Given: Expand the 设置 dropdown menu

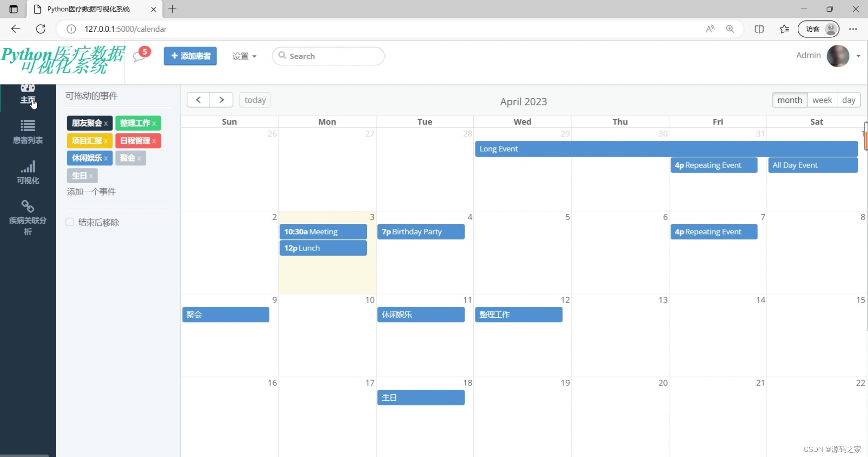Looking at the screenshot, I should [x=244, y=56].
